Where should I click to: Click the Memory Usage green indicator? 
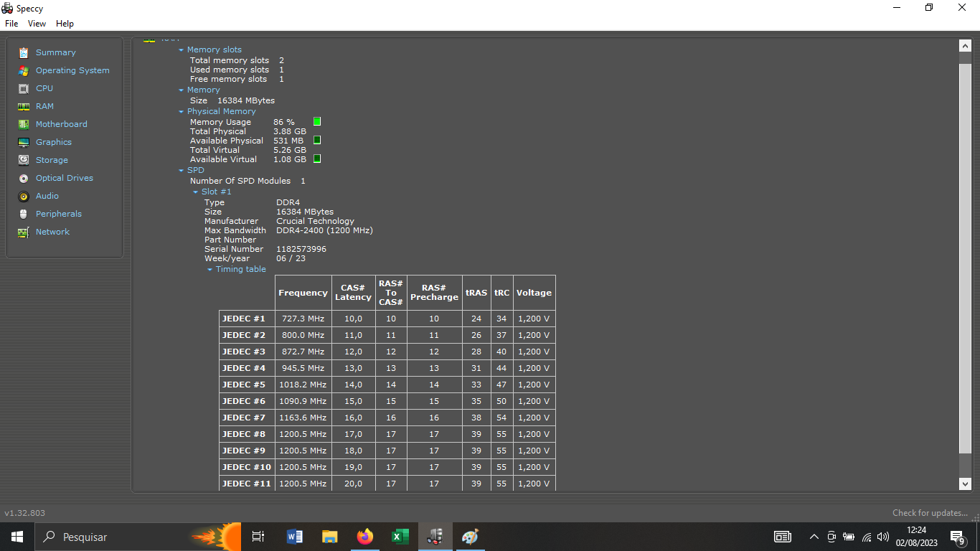[x=317, y=122]
